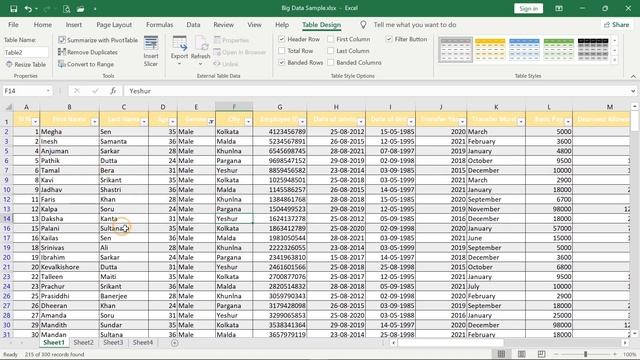
Task: Select row header 14
Action: coord(7,219)
